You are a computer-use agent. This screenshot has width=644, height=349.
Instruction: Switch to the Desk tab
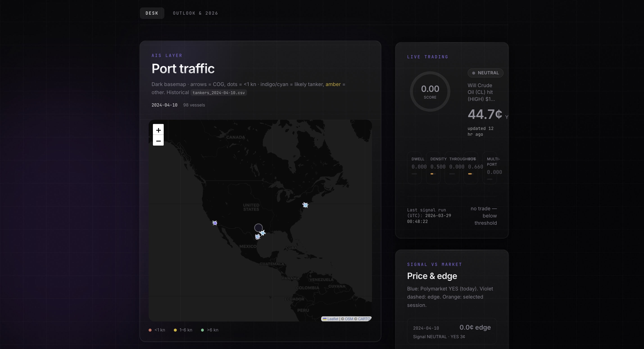pos(152,13)
